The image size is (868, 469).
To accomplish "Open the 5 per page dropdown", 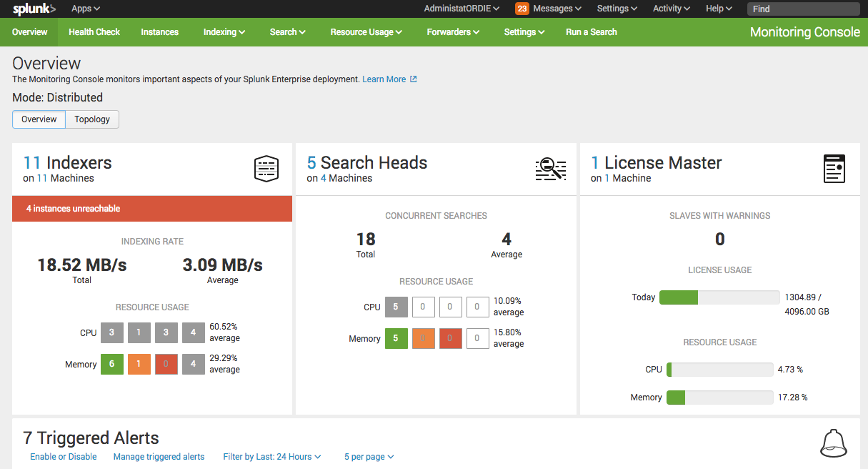I will (367, 456).
